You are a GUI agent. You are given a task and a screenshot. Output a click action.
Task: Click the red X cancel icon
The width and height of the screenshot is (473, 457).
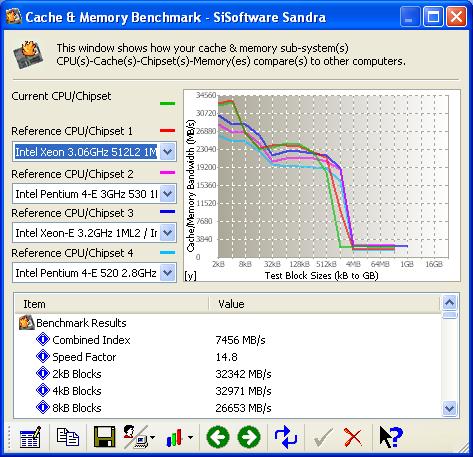tap(353, 437)
